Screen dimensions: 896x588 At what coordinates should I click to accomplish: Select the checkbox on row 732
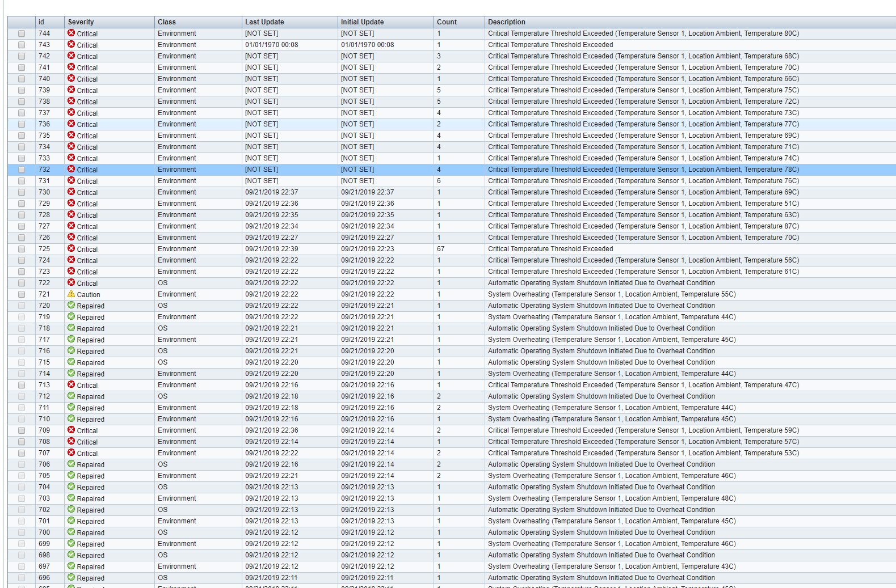[22, 170]
